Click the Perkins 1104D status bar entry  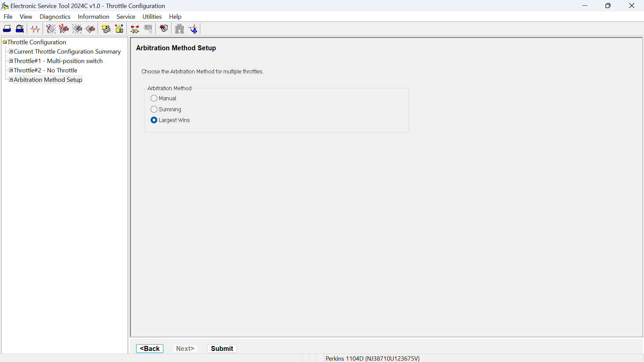click(372, 358)
